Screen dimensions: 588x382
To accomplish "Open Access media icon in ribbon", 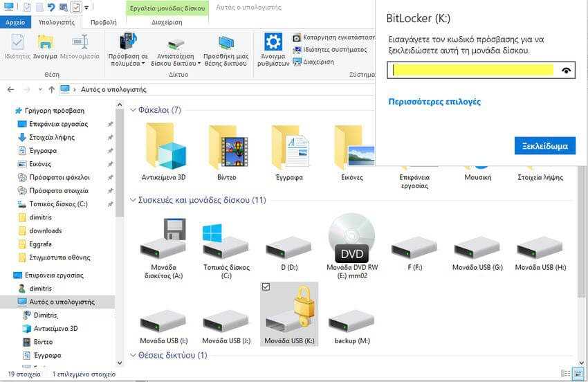I will (x=128, y=42).
